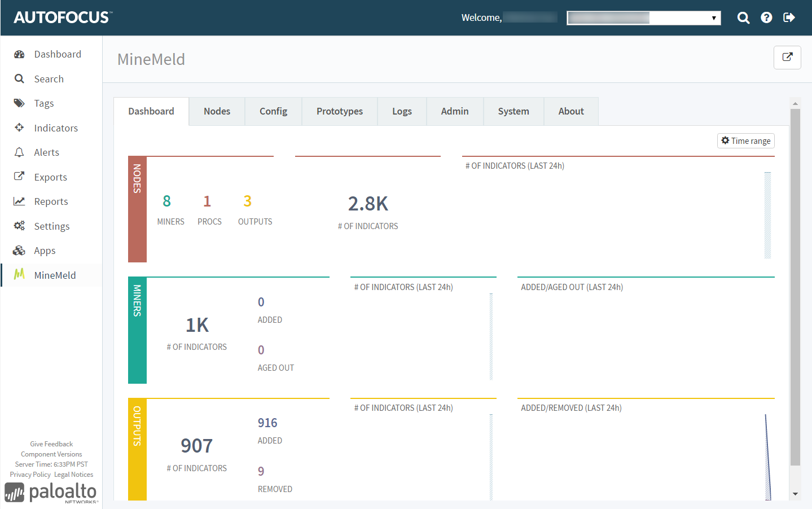Click the magnifier search icon in header

(743, 18)
